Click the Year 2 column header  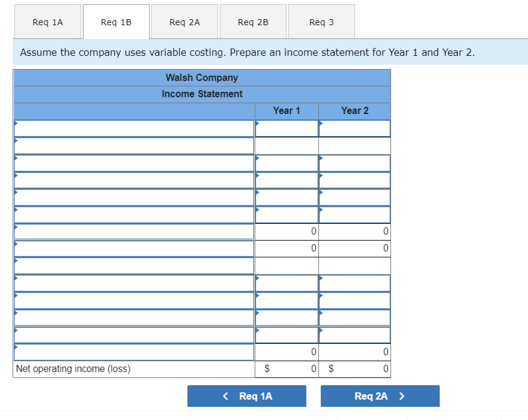[354, 110]
